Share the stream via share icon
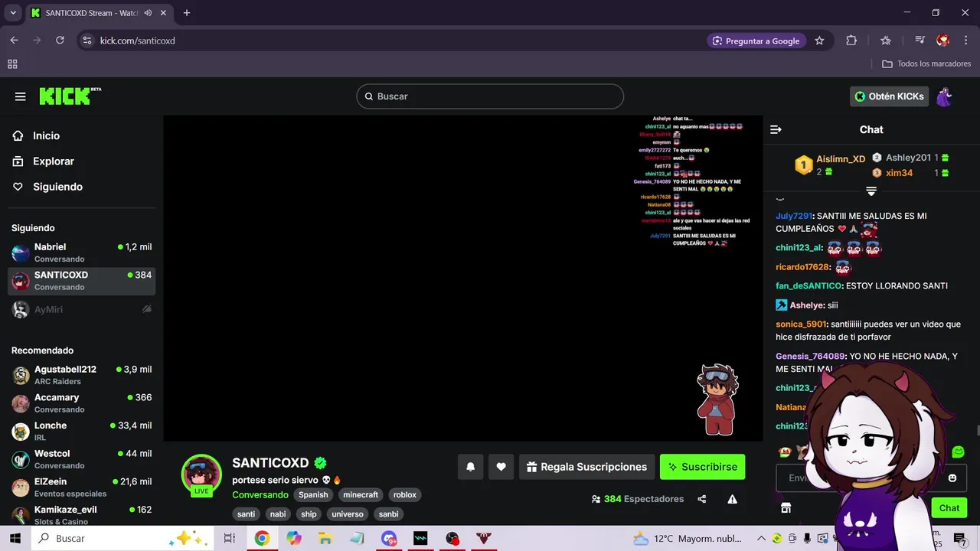This screenshot has height=551, width=980. click(x=702, y=499)
